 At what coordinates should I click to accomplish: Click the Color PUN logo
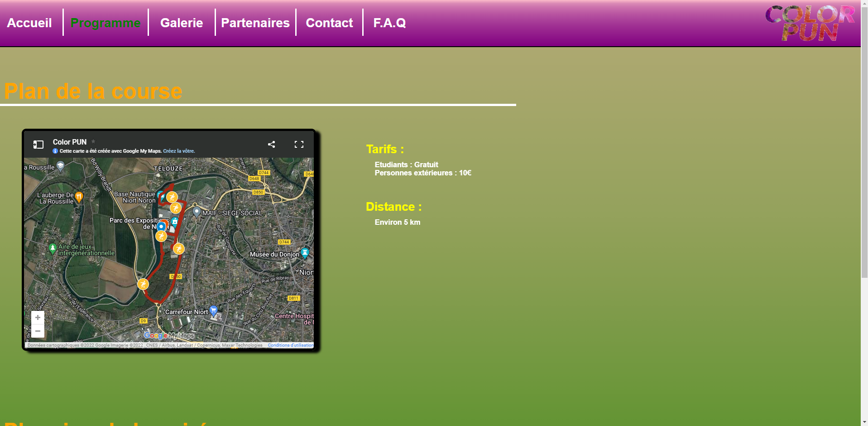pos(810,23)
